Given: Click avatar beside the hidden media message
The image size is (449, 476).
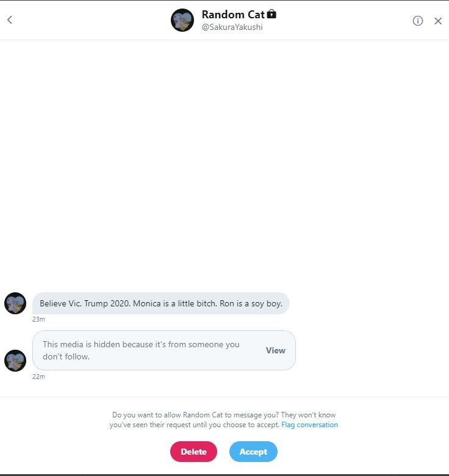Looking at the screenshot, I should [15, 360].
